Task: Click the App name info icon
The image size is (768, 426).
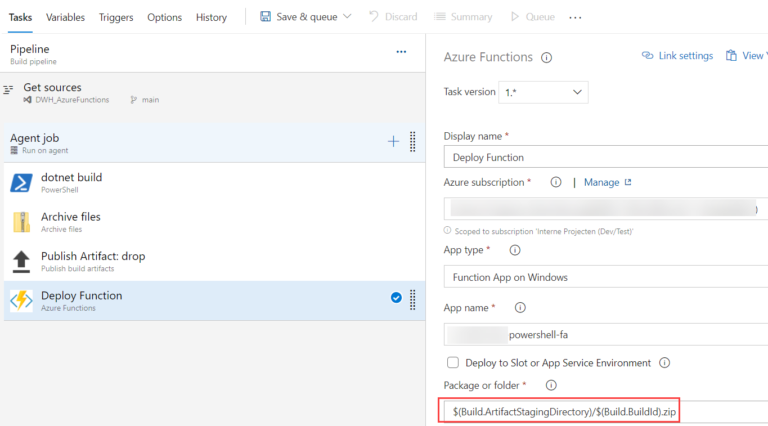Action: [520, 308]
